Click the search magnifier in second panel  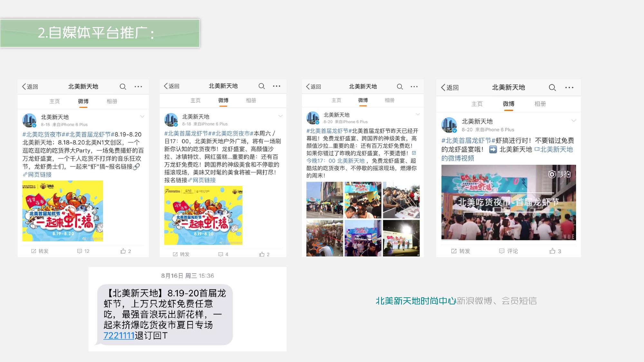[262, 86]
